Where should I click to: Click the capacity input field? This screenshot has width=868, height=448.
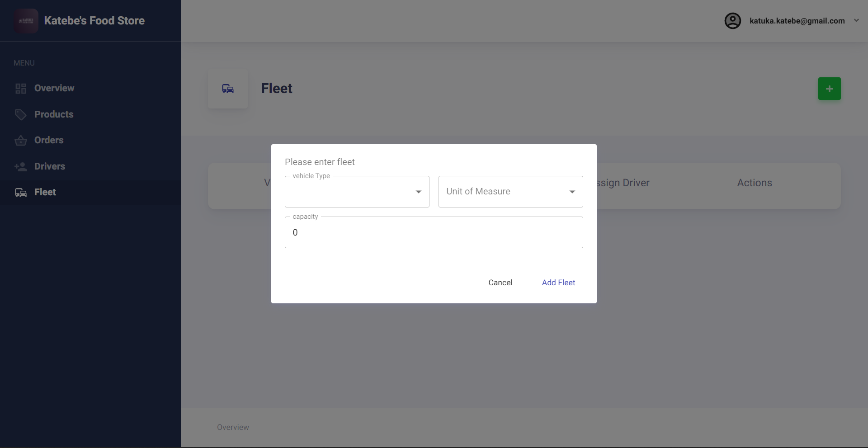pos(434,232)
